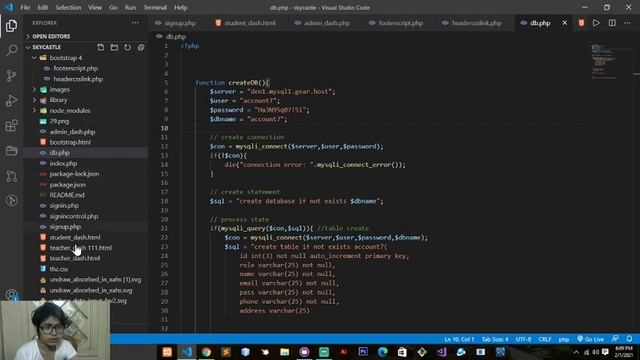
Task: Click line number 18 in editor gutter
Action: point(164,201)
